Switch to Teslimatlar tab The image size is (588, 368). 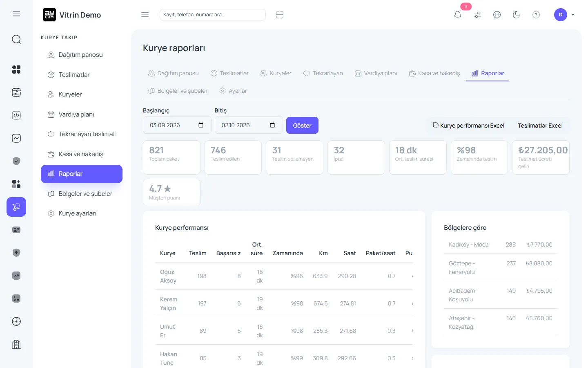(229, 73)
